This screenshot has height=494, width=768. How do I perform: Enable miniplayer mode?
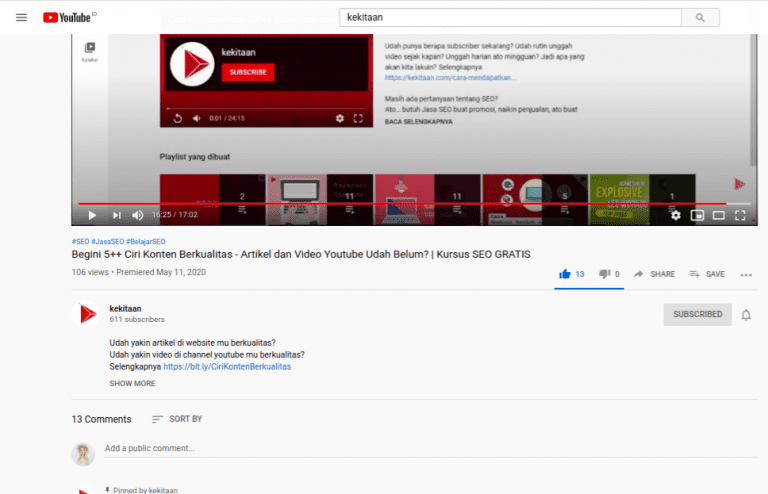(x=697, y=215)
